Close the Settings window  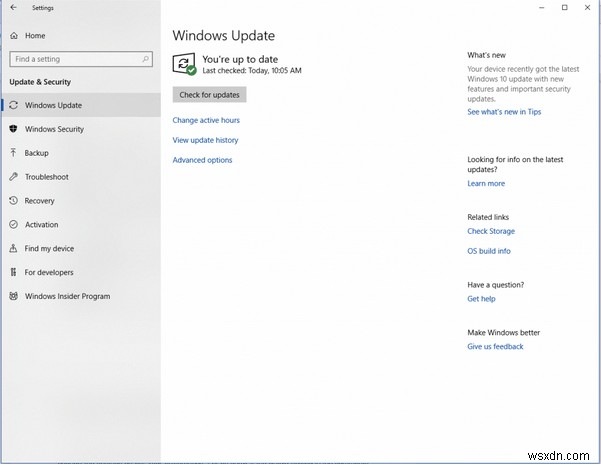tap(587, 7)
